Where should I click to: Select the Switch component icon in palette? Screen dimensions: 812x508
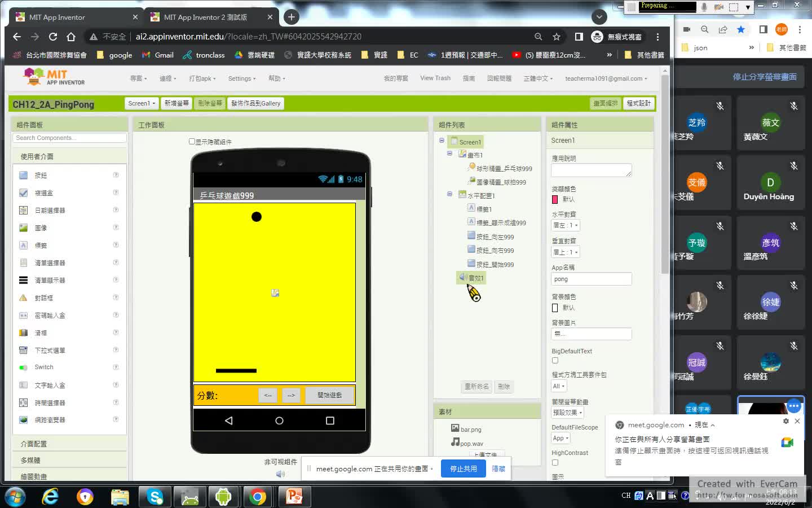[23, 367]
